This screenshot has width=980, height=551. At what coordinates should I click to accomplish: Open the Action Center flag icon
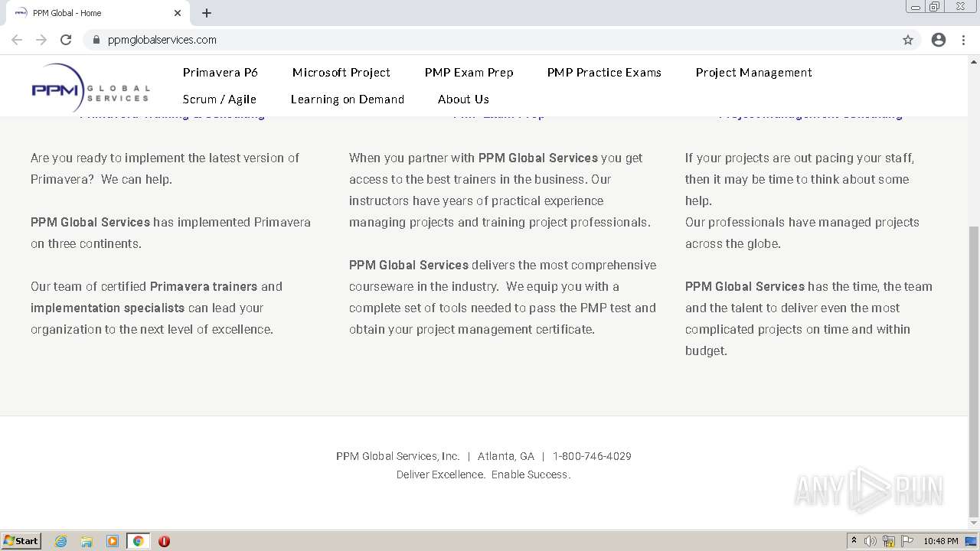[x=907, y=541]
